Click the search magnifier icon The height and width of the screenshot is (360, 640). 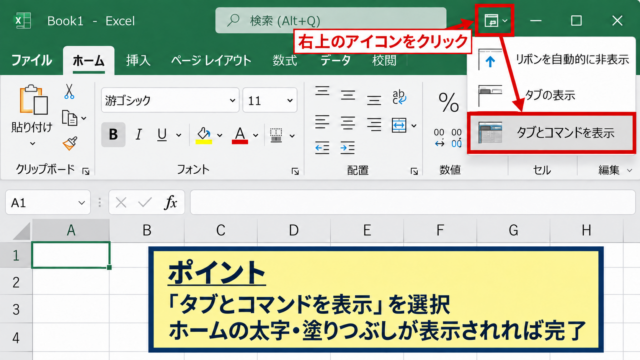[233, 20]
